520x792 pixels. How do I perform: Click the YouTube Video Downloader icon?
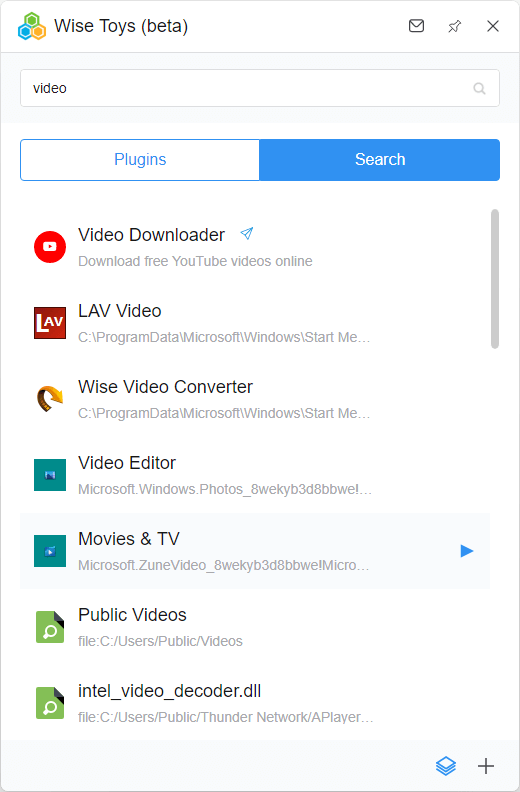(50, 247)
